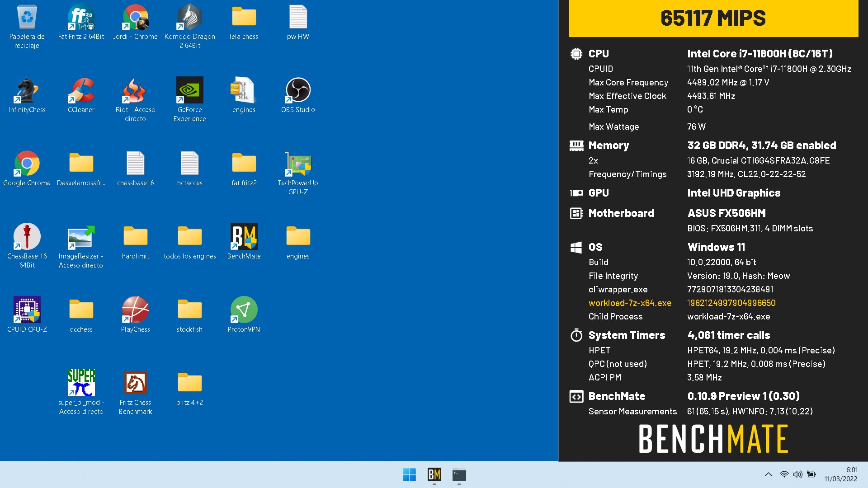Image resolution: width=868 pixels, height=488 pixels.
Task: Launch Fritz Chess Benchmark
Action: [135, 392]
